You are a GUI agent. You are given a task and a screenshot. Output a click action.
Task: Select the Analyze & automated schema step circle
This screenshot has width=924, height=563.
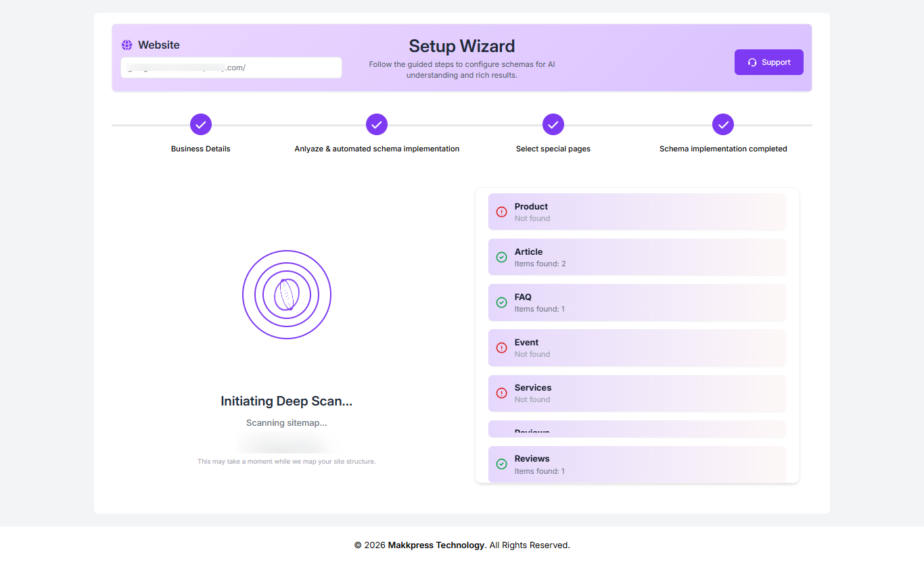point(377,124)
